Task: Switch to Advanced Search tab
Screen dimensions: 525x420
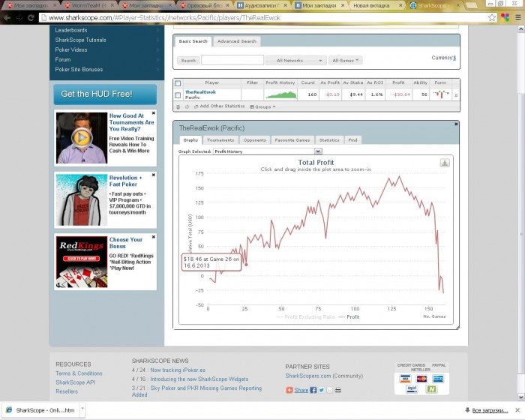Action: coord(237,41)
